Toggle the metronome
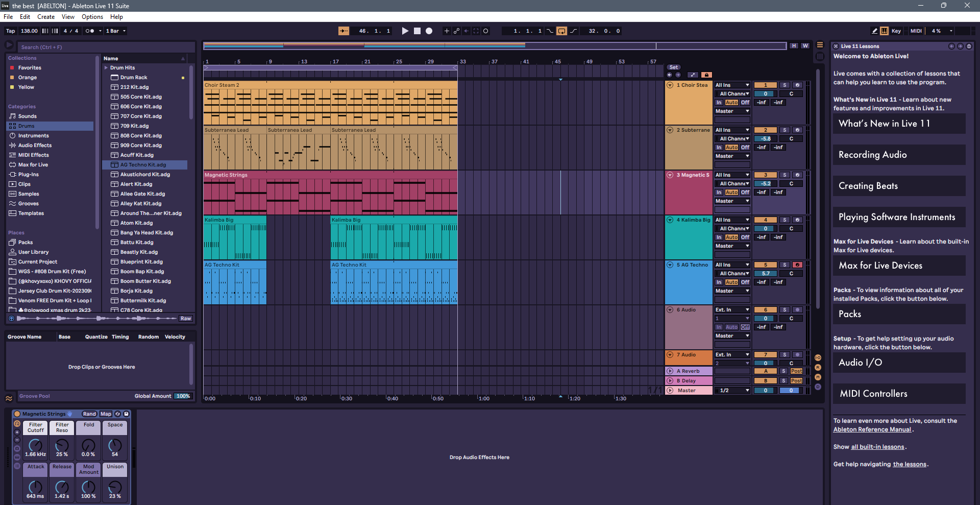 [89, 31]
